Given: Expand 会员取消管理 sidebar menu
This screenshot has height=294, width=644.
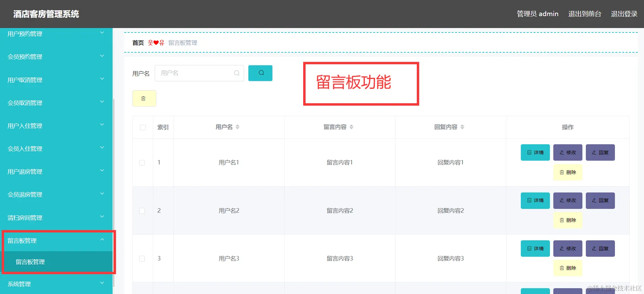Looking at the screenshot, I should (56, 103).
